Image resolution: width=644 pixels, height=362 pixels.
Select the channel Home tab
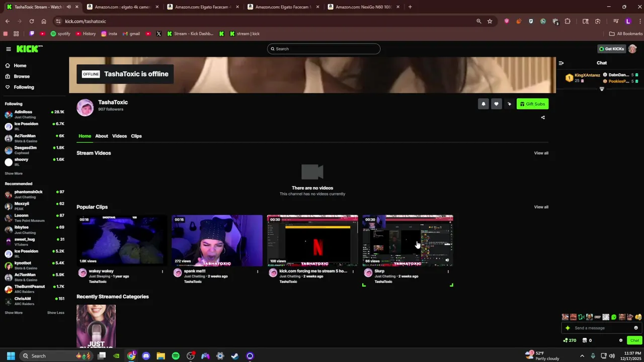pyautogui.click(x=85, y=136)
